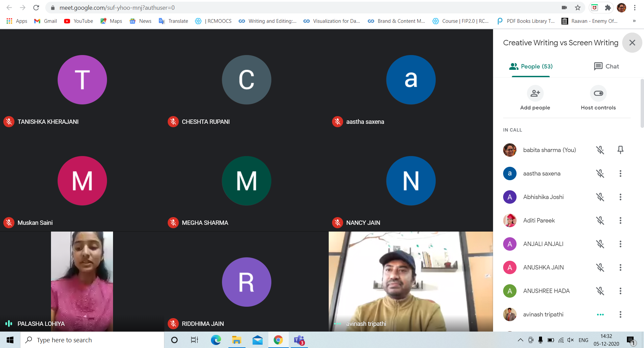The image size is (644, 348).
Task: Click the Add people icon
Action: click(x=535, y=94)
